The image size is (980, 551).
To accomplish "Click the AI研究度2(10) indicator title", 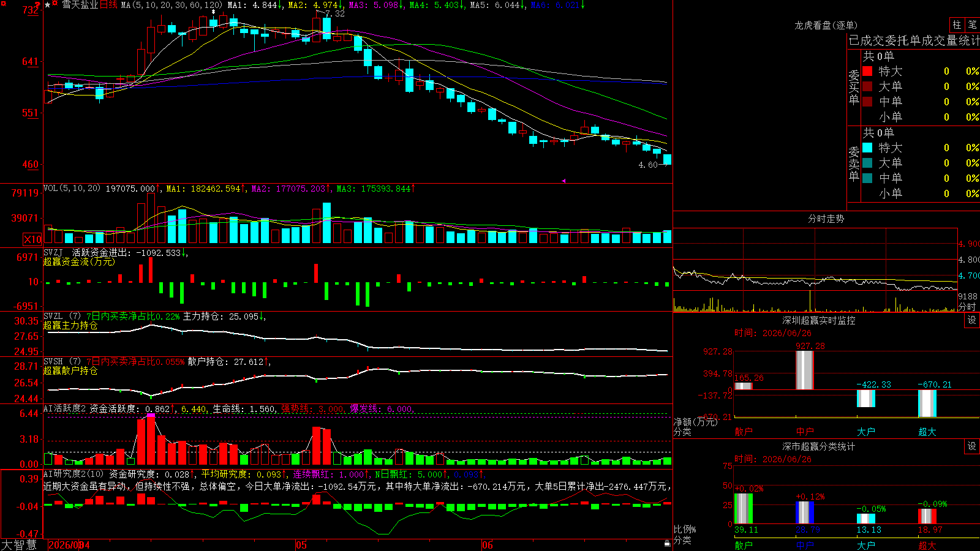I will point(73,474).
